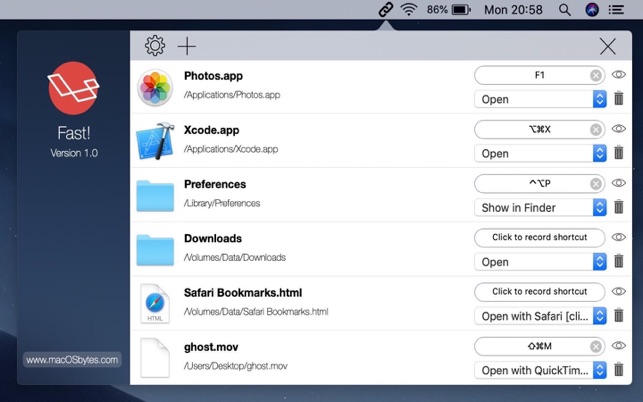This screenshot has width=643, height=402.
Task: Click the ⌥⌘X shortcut field
Action: (539, 129)
